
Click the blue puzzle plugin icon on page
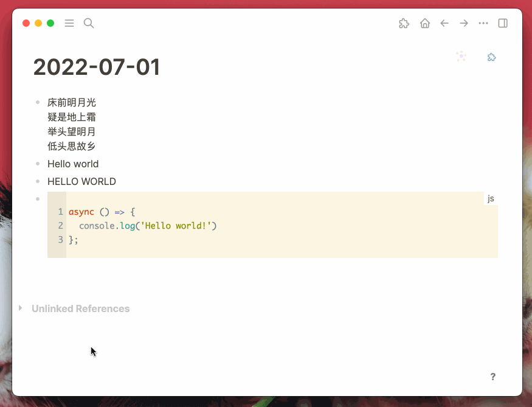coord(492,57)
